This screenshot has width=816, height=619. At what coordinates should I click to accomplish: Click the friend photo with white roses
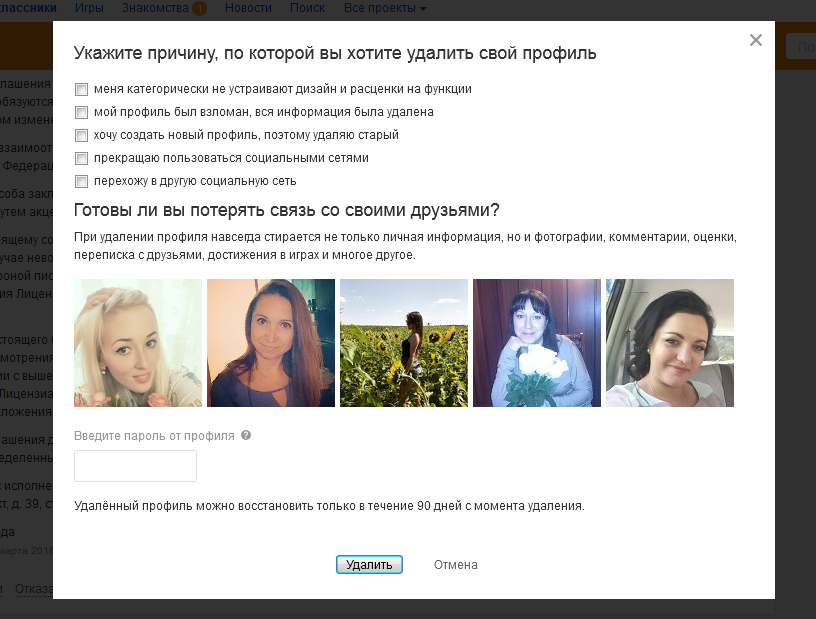(x=537, y=343)
